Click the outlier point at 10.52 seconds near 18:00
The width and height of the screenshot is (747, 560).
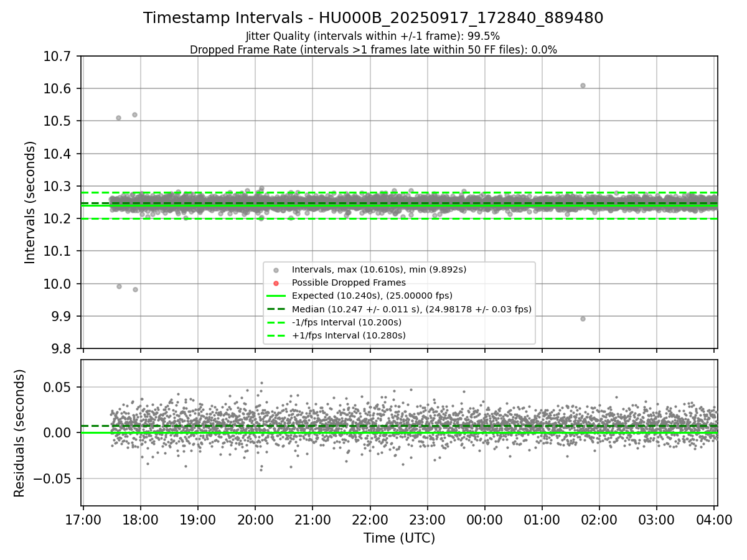tap(134, 114)
